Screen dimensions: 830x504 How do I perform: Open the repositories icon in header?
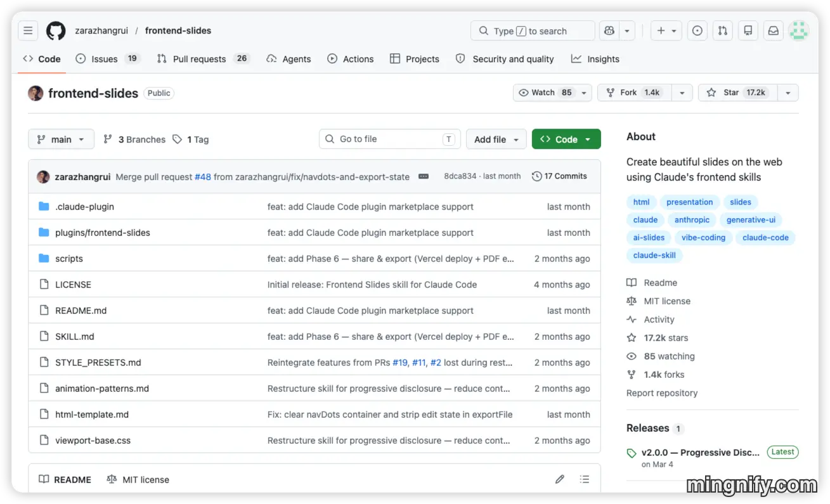(748, 30)
